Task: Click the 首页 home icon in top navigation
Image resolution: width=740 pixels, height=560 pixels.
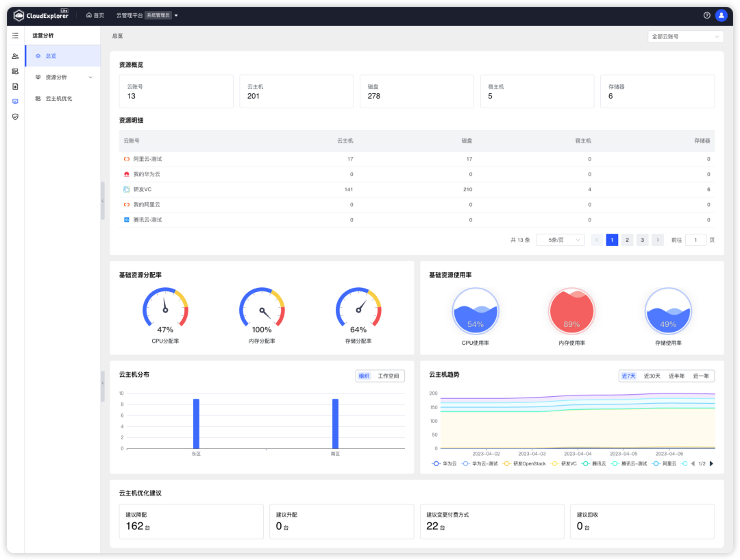Action: 89,14
